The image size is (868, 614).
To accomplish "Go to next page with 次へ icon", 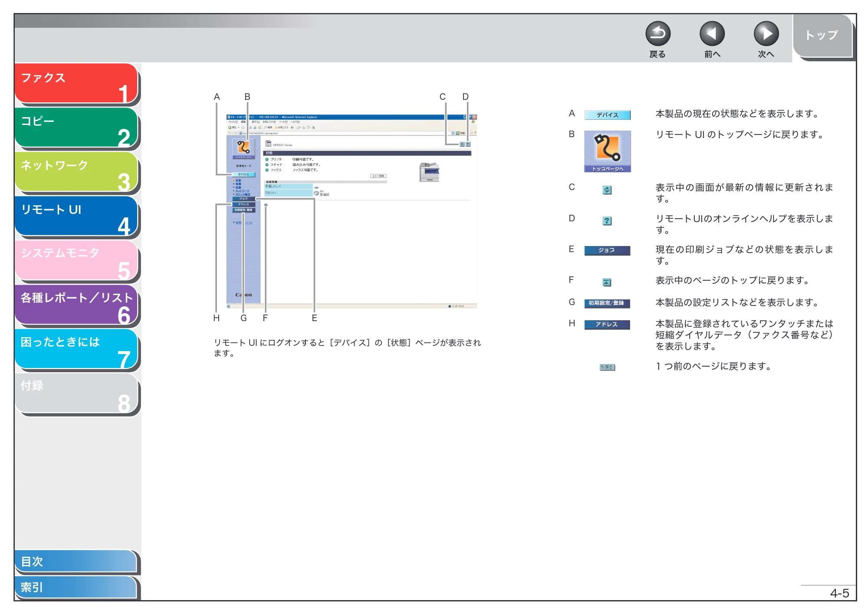I will [x=766, y=34].
